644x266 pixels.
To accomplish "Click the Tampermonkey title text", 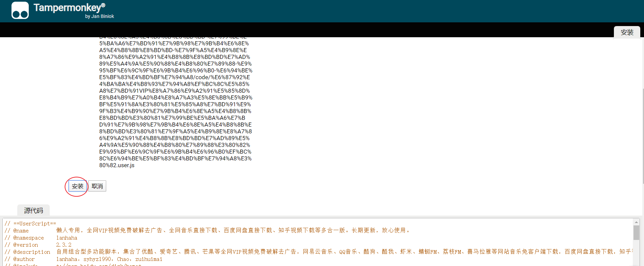I will (69, 7).
